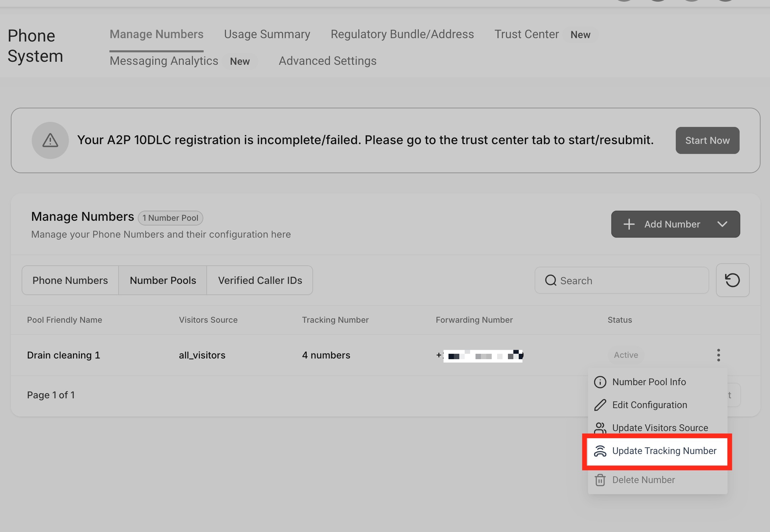Click the info icon for Number Pool Info
This screenshot has width=770, height=532.
(600, 382)
